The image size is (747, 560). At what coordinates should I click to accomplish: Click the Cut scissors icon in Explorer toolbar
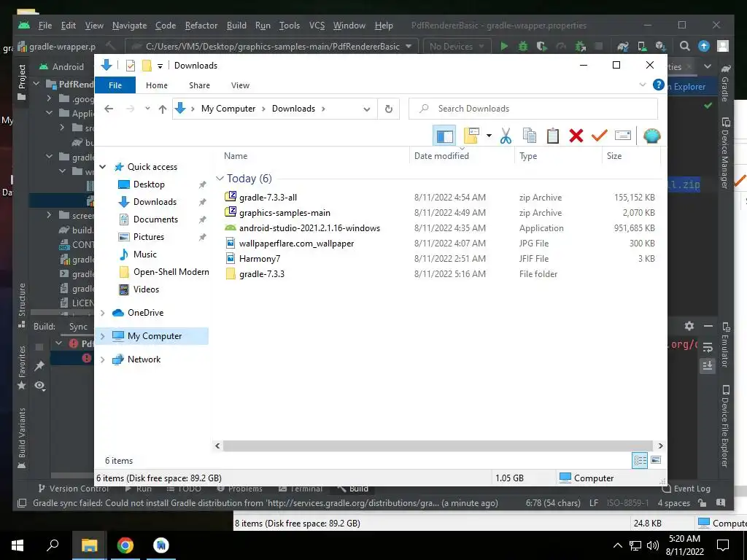coord(506,136)
